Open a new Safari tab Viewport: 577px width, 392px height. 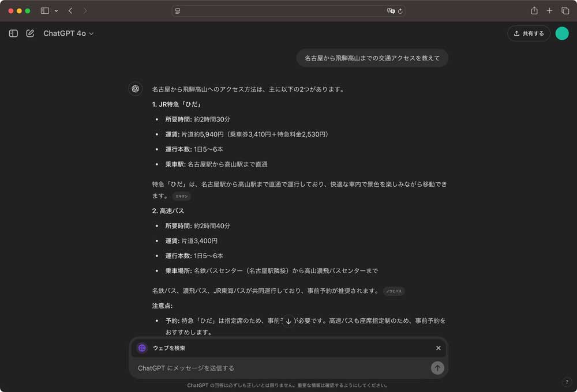pos(549,10)
